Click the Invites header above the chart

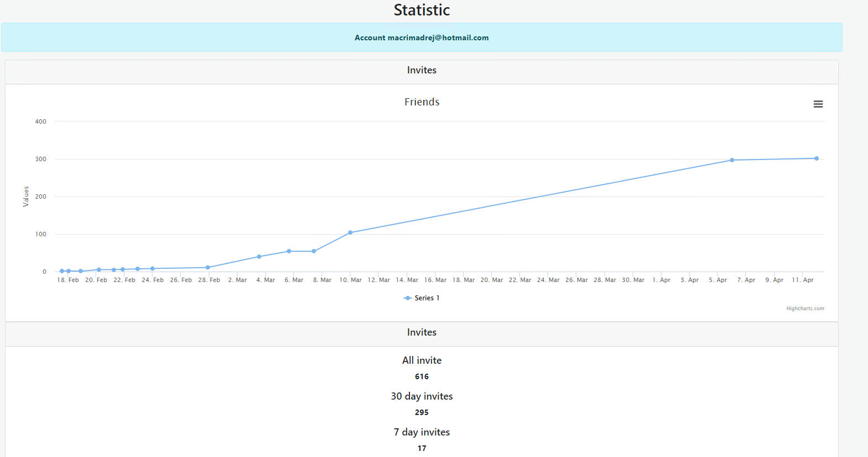(x=422, y=70)
